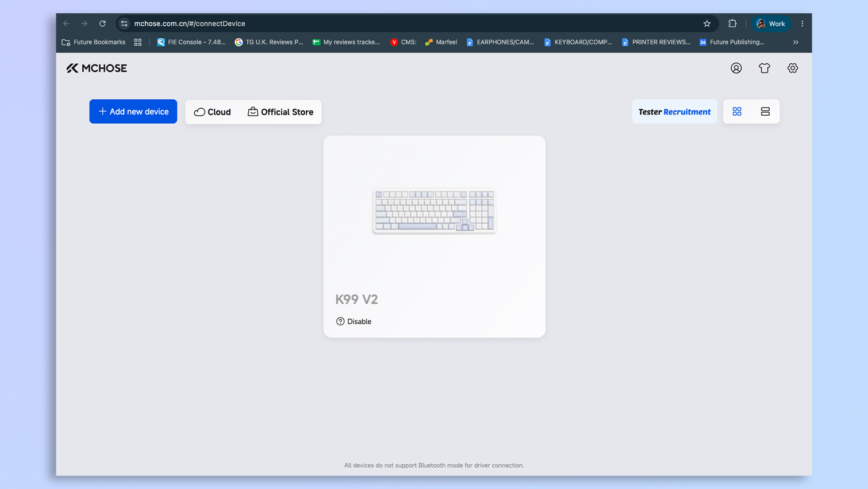Screen dimensions: 868x489
Task: Click the address bar URL
Action: 190,24
